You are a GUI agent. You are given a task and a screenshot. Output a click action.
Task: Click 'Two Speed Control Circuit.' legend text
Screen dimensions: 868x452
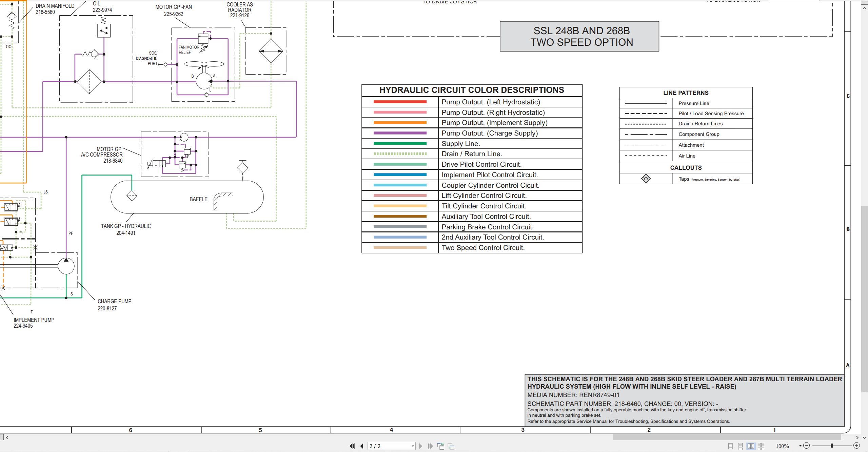coord(483,248)
